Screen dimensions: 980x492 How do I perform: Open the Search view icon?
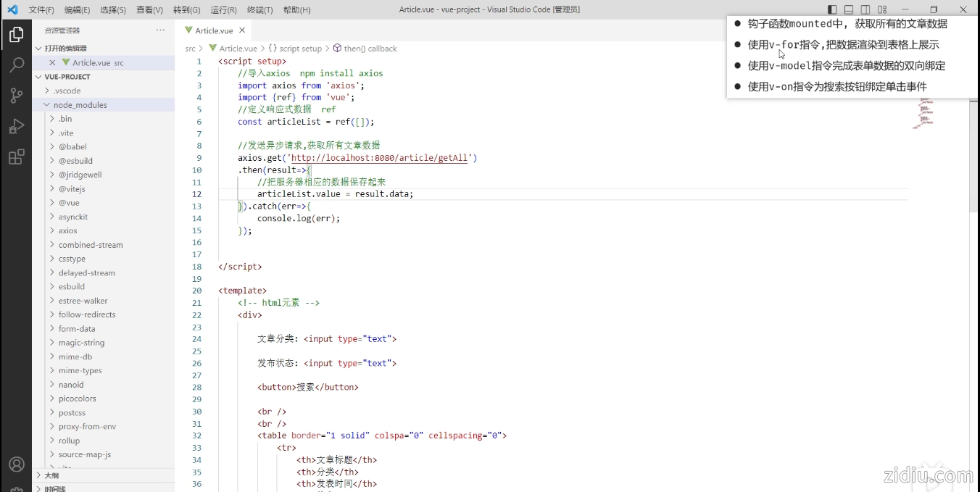point(16,65)
